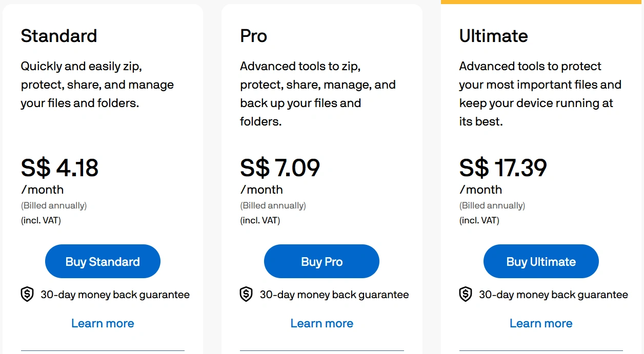Click the S$ 17.39 price
The height and width of the screenshot is (354, 644).
pos(503,168)
